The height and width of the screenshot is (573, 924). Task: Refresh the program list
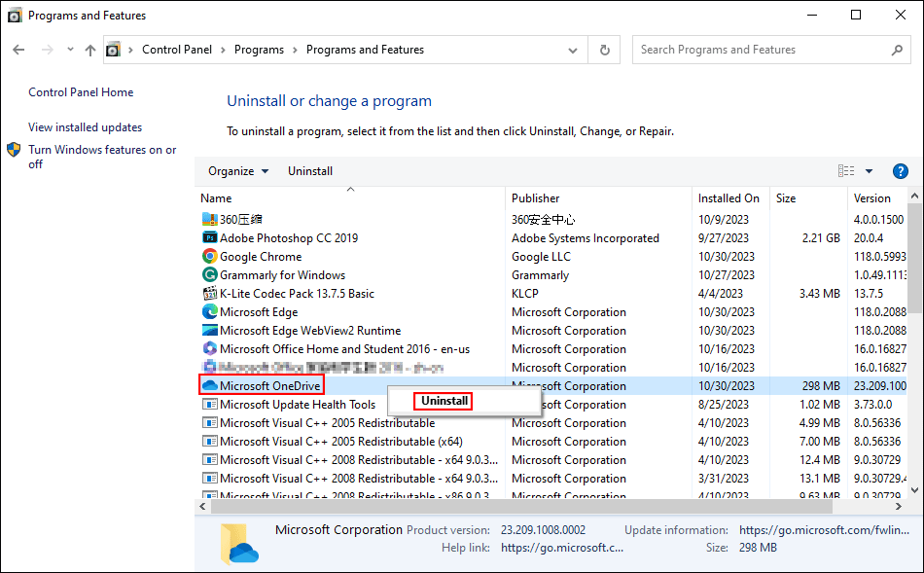pos(604,49)
